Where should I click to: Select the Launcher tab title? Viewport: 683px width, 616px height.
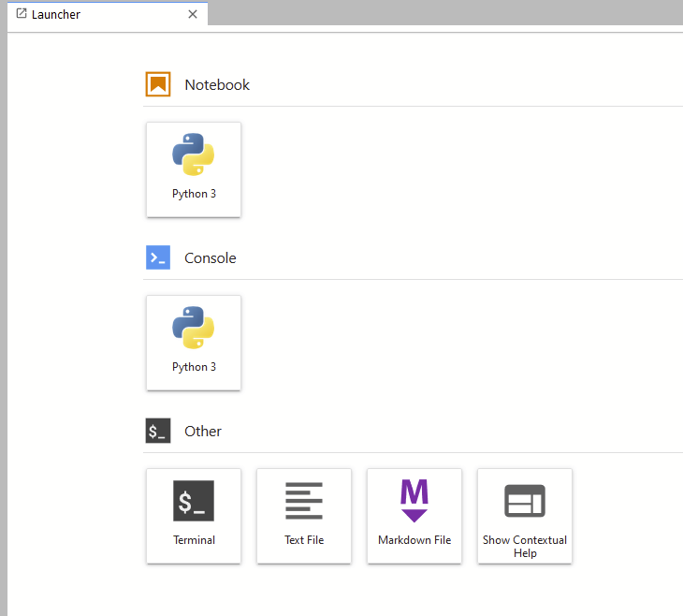[56, 15]
